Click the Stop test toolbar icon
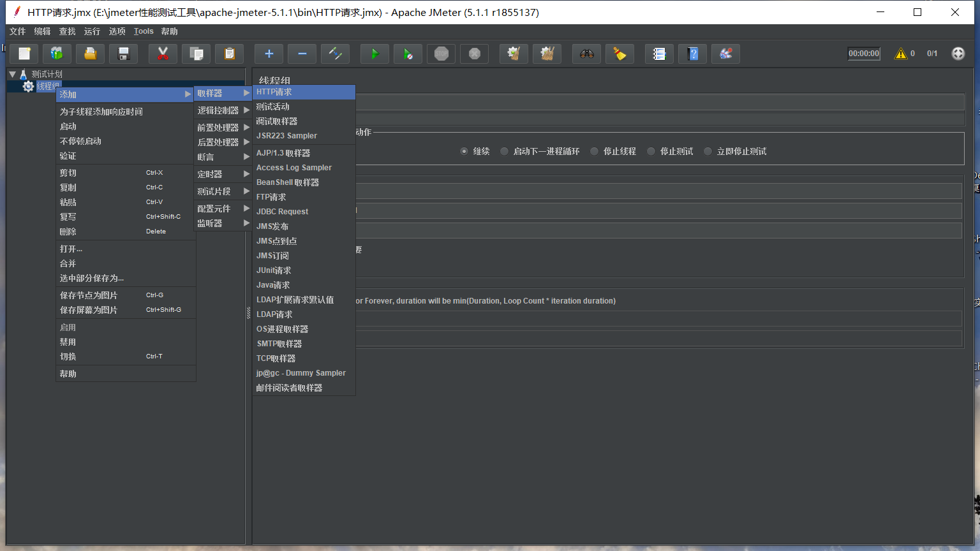Viewport: 980px width, 551px height. point(442,54)
